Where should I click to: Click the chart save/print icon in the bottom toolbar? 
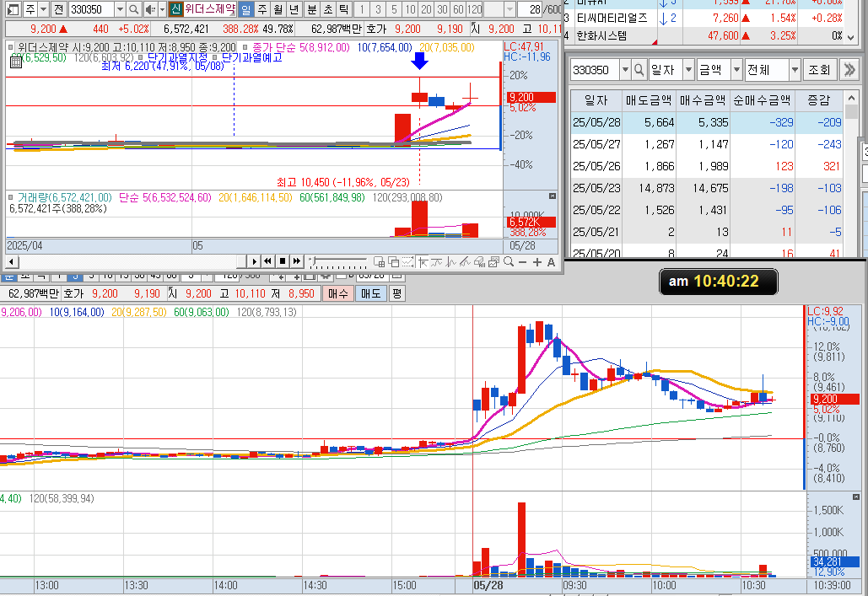[494, 262]
